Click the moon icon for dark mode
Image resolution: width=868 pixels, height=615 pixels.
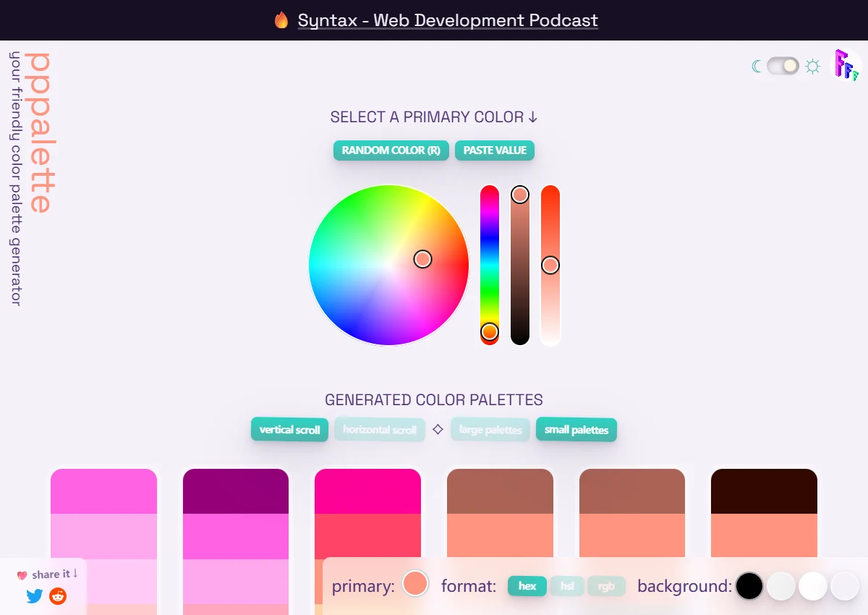757,67
